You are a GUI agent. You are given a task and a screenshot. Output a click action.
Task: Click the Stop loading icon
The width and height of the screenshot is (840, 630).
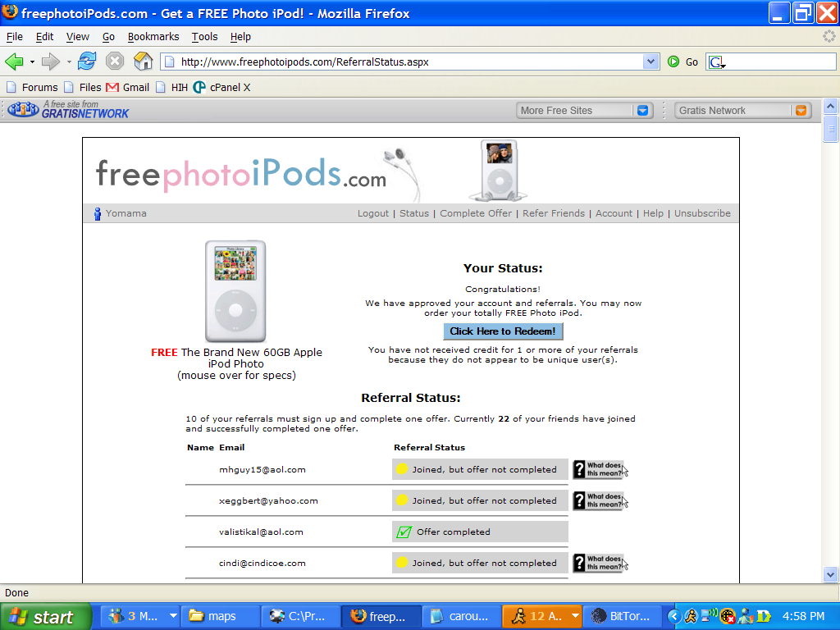coord(115,61)
